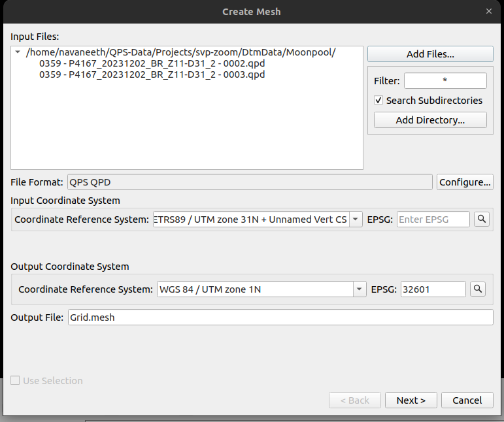Image resolution: width=504 pixels, height=422 pixels.
Task: Open the file format Configure... button
Action: pyautogui.click(x=465, y=182)
